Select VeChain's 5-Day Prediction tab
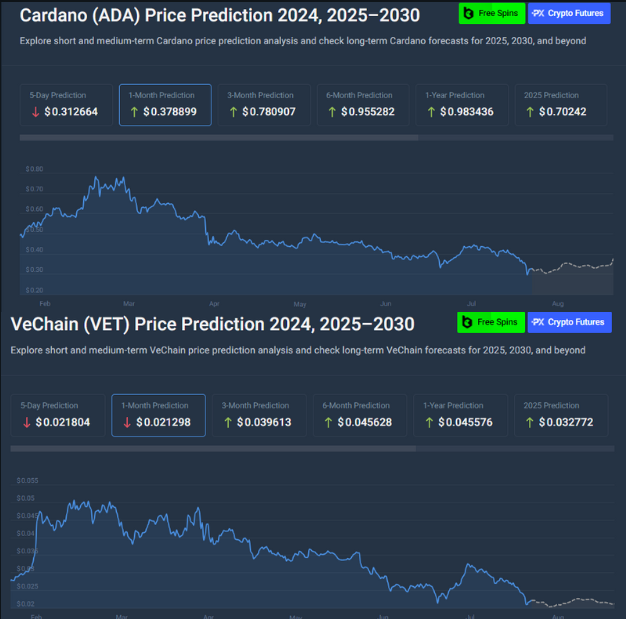Screen dimensions: 626x619 [x=59, y=415]
